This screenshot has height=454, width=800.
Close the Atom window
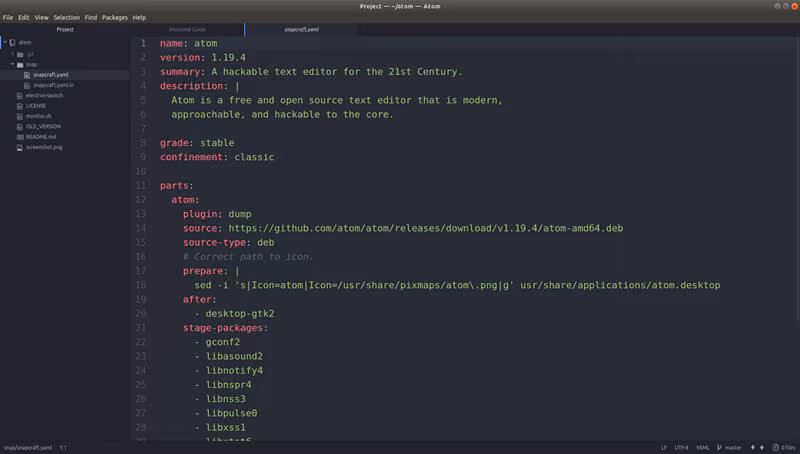pos(794,6)
